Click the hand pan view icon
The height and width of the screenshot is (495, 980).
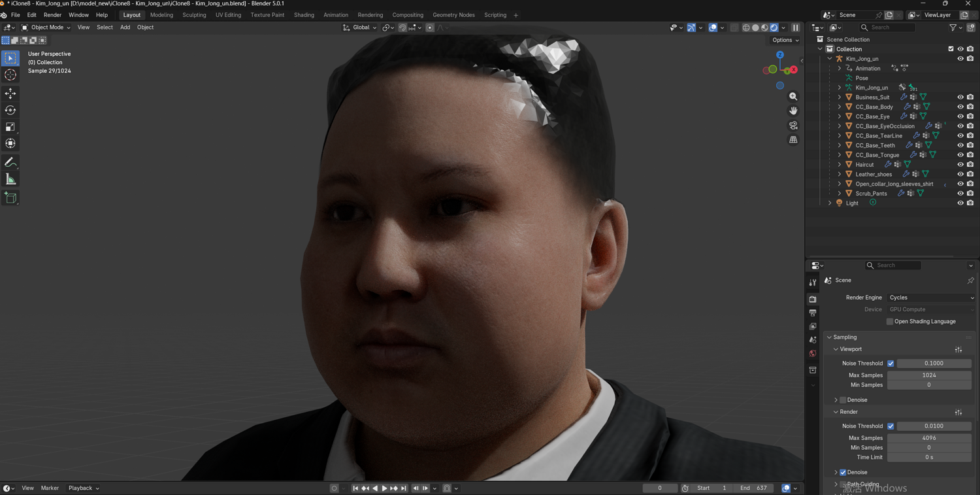coord(793,111)
